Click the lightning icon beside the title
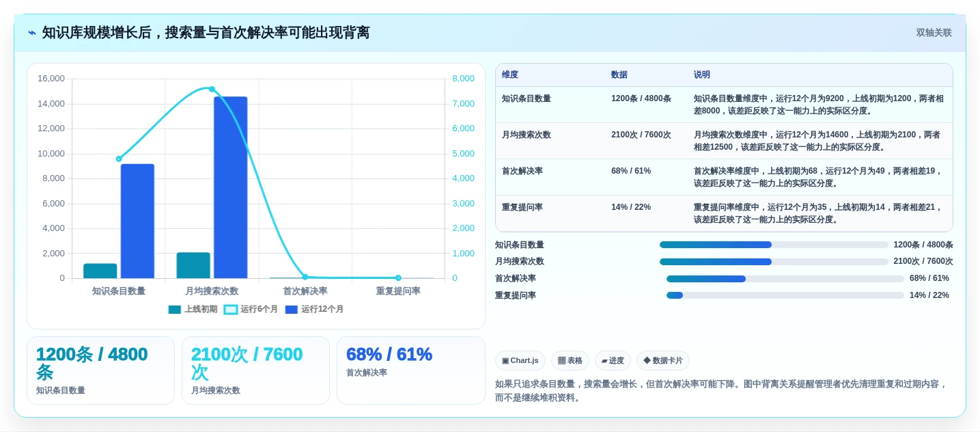 click(32, 33)
